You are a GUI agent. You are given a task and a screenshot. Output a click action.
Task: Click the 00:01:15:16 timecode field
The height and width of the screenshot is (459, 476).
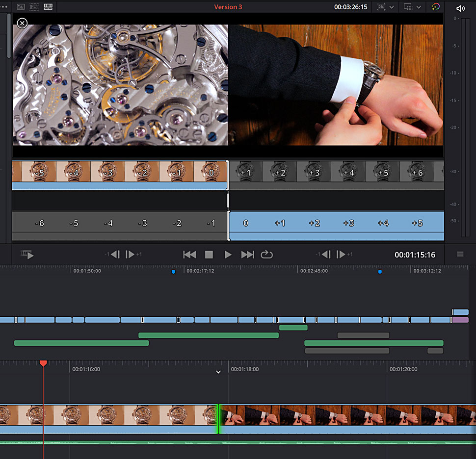point(415,255)
